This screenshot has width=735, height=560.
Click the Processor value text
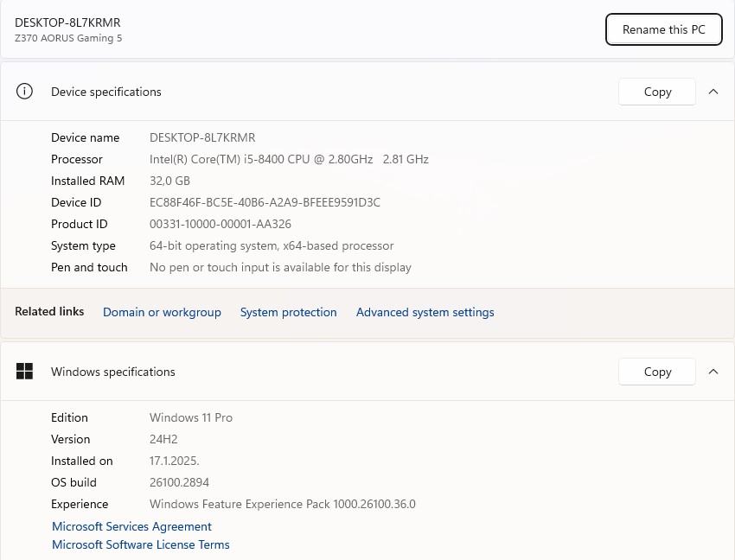point(289,159)
